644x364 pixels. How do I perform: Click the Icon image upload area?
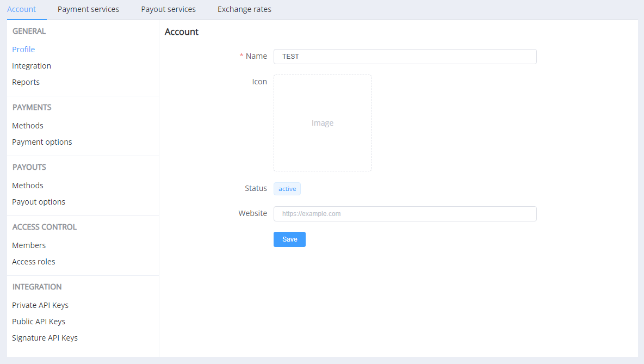click(x=323, y=123)
